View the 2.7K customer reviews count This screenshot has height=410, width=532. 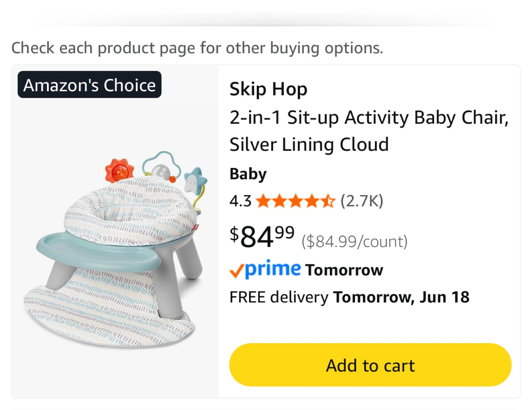click(x=362, y=201)
